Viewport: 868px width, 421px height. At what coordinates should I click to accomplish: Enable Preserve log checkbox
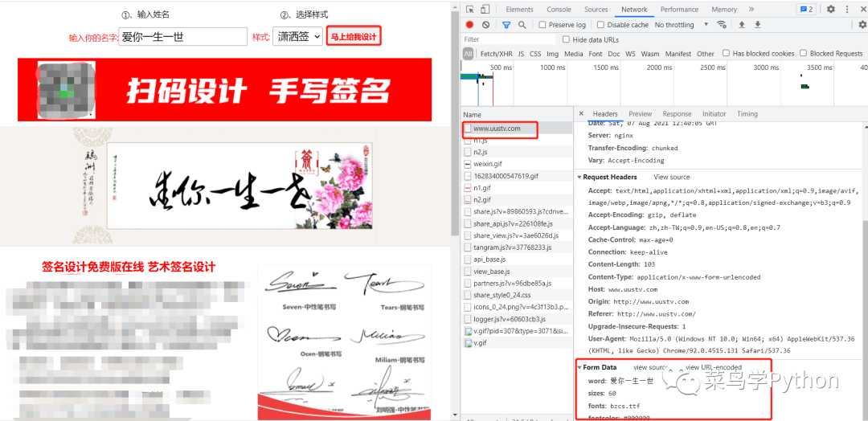click(542, 25)
